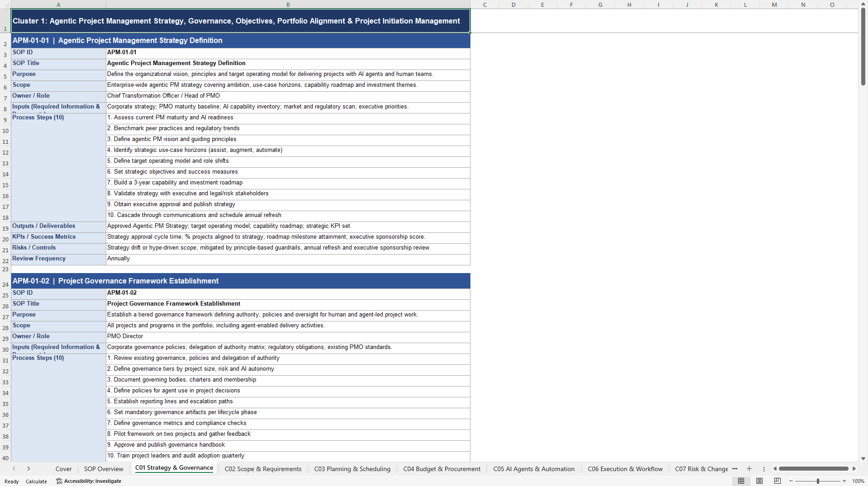Viewport: 868px width, 486px height.
Task: Open the SOP Overview sheet tab
Action: pos(104,469)
